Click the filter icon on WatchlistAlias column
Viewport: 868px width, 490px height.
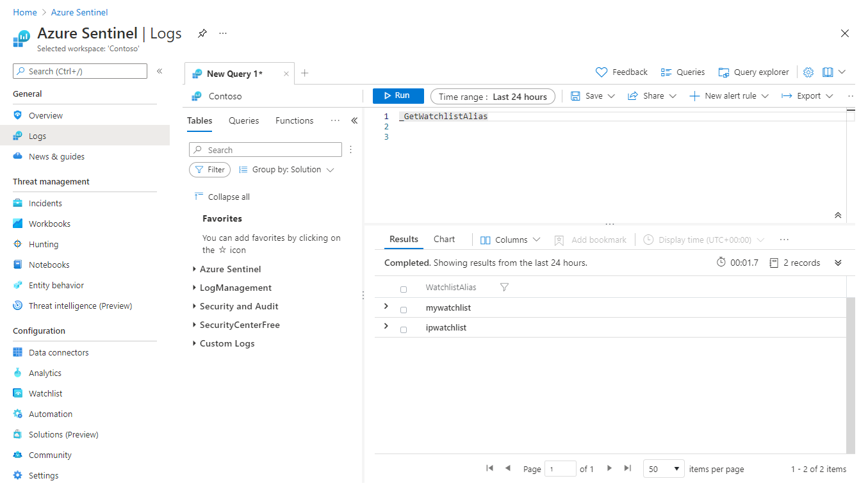(x=504, y=288)
